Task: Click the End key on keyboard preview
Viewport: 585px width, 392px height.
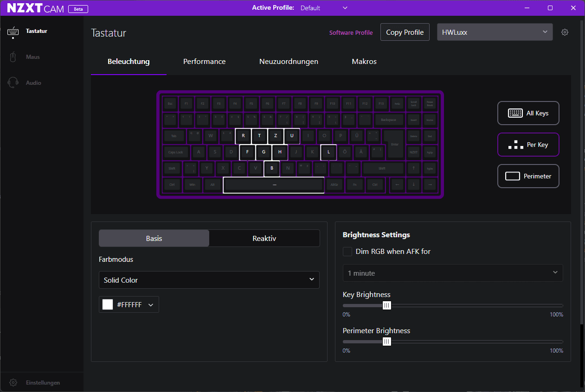Action: click(430, 136)
